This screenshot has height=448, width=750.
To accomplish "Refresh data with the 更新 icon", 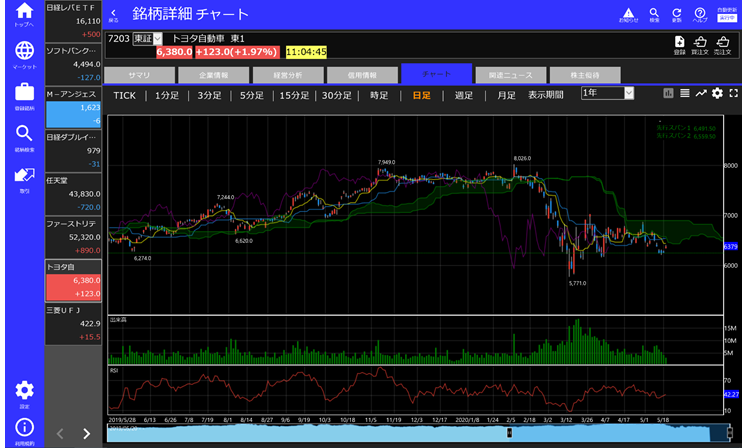I will coord(677,15).
